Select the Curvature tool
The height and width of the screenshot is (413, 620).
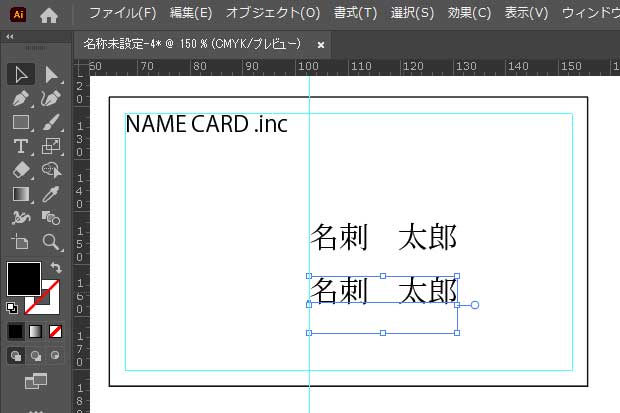point(51,98)
